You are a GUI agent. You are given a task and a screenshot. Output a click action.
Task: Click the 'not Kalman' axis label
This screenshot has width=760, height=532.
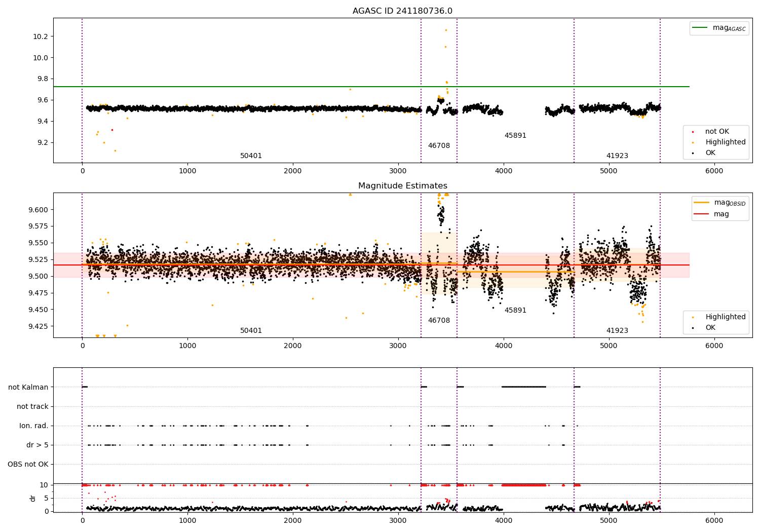pos(28,387)
